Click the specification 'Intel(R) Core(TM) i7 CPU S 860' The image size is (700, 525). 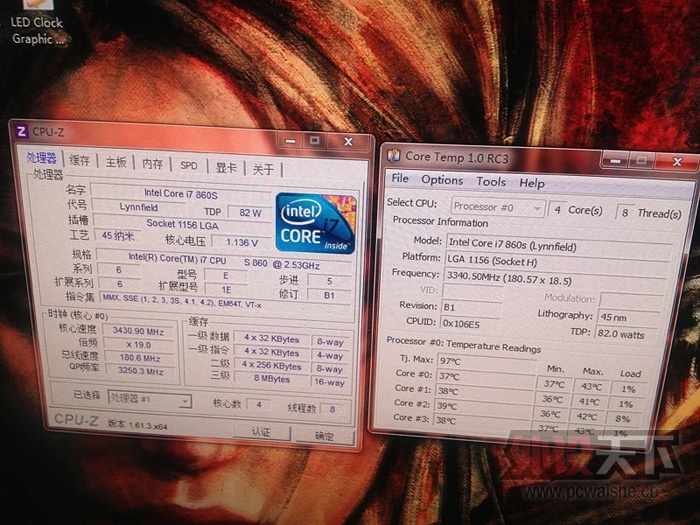[x=224, y=261]
